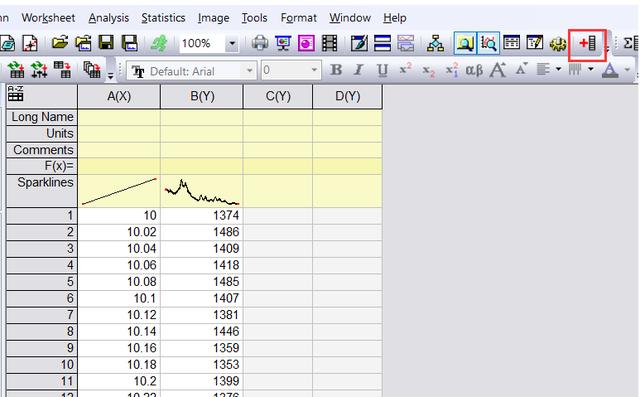The height and width of the screenshot is (397, 640).
Task: Click the Print icon
Action: (x=260, y=43)
